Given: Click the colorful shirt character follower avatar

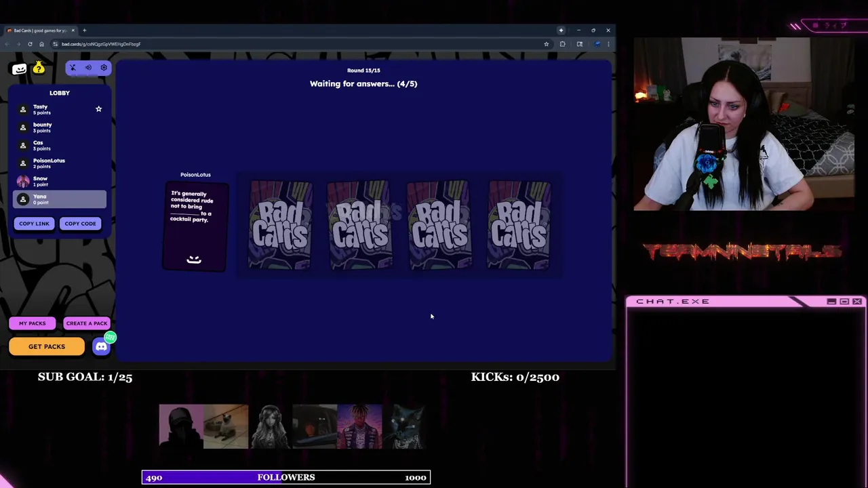Looking at the screenshot, I should [x=359, y=426].
